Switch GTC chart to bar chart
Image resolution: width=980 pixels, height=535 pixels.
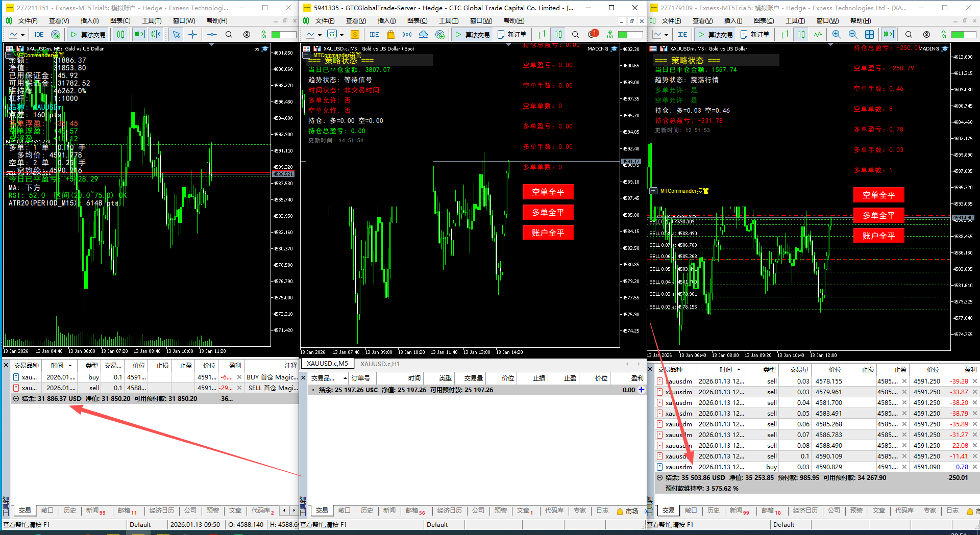click(x=542, y=35)
